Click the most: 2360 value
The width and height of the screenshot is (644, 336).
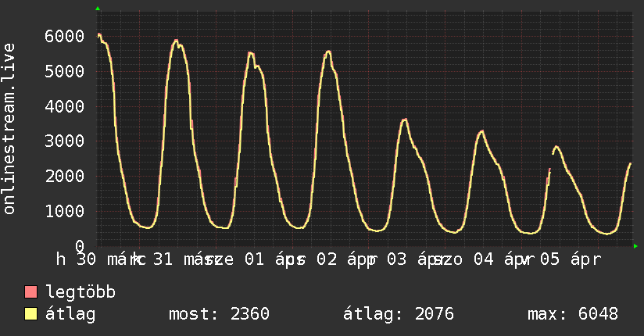click(x=219, y=314)
